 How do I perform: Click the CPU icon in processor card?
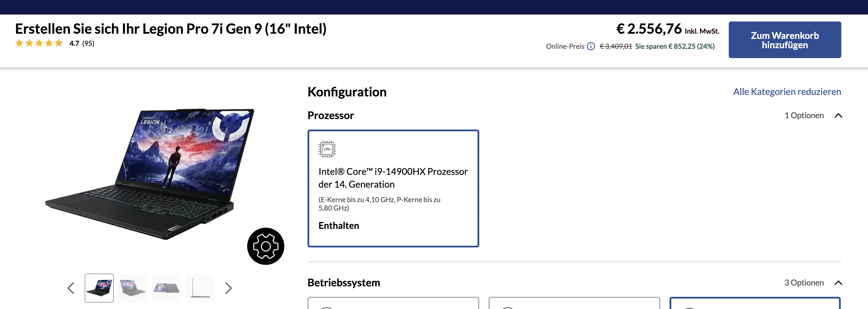coord(327,149)
